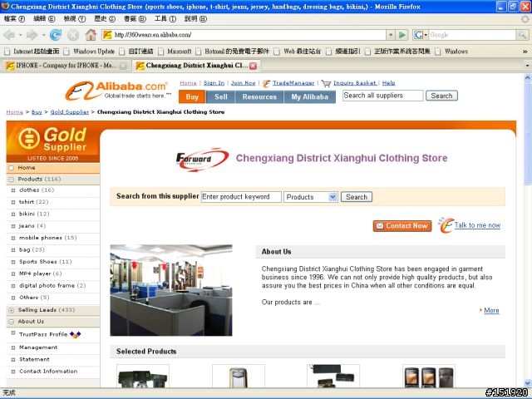Click the Join Now link

tap(243, 83)
